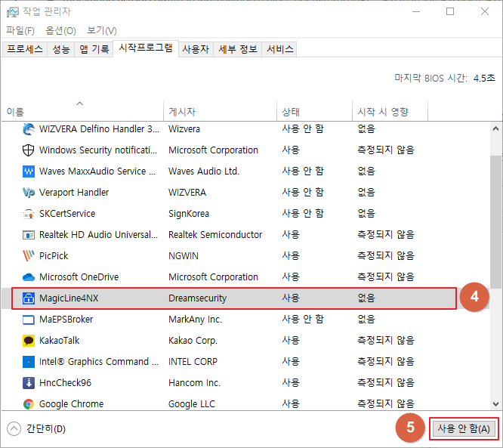The height and width of the screenshot is (448, 503).
Task: Select the Veraport Handler row name
Action: click(74, 193)
